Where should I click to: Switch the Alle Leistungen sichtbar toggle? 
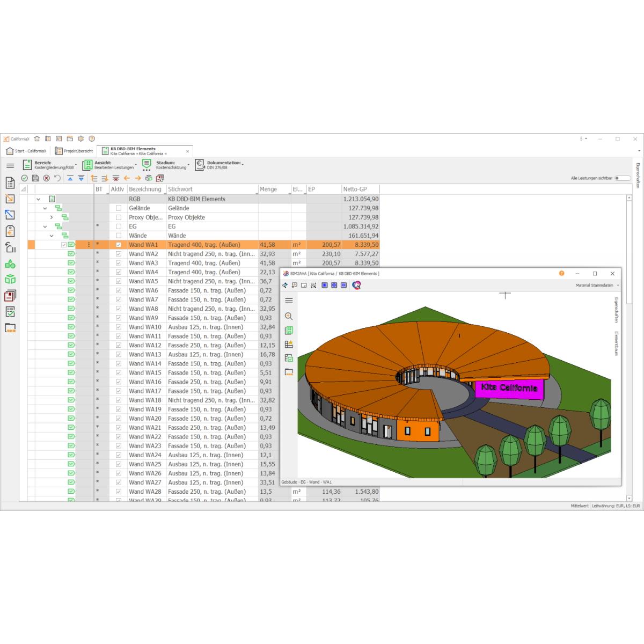pyautogui.click(x=623, y=178)
